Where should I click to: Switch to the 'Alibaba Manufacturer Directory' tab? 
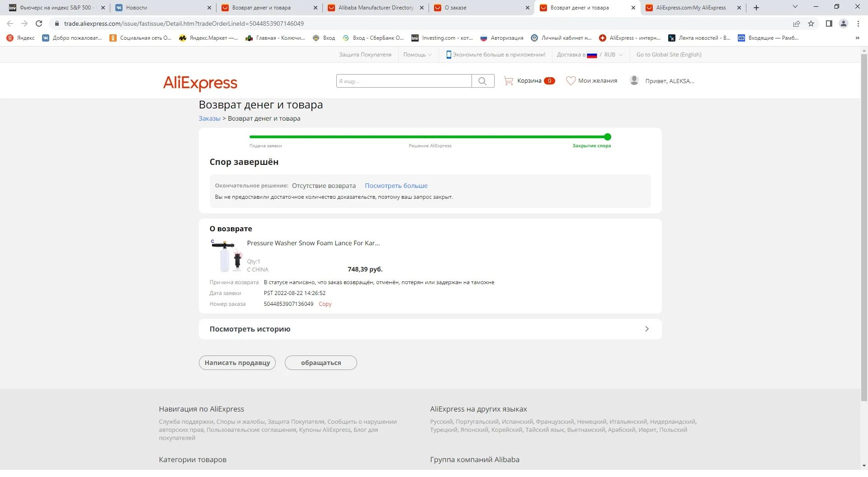click(x=375, y=8)
